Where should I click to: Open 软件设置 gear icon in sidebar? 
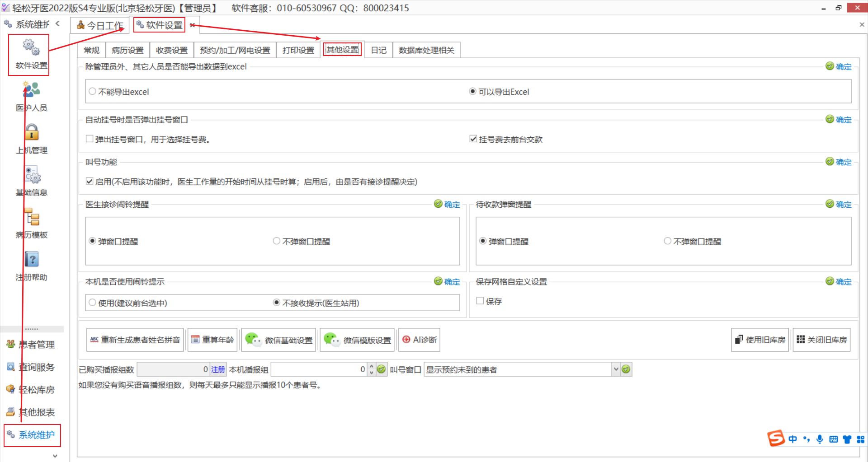(x=31, y=47)
